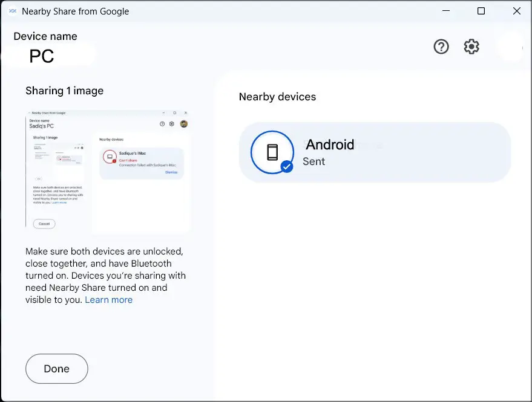Click the 'Nearby Share from Google' window title

tap(75, 11)
